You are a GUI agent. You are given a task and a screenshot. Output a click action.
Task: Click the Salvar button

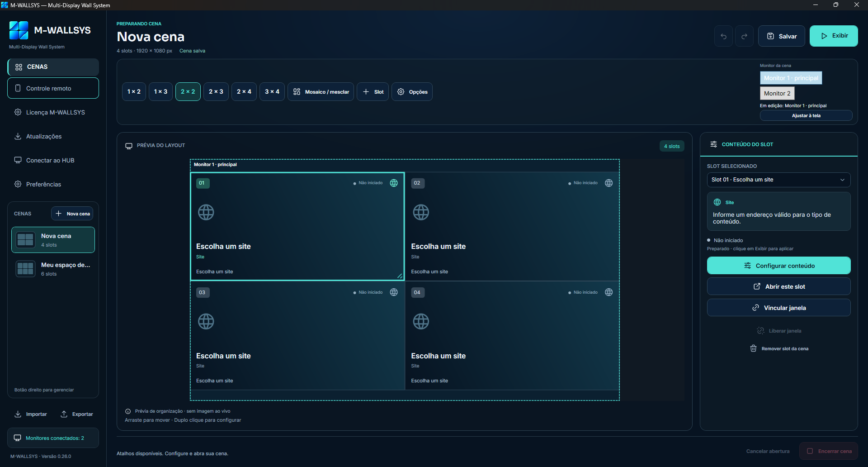click(x=782, y=36)
